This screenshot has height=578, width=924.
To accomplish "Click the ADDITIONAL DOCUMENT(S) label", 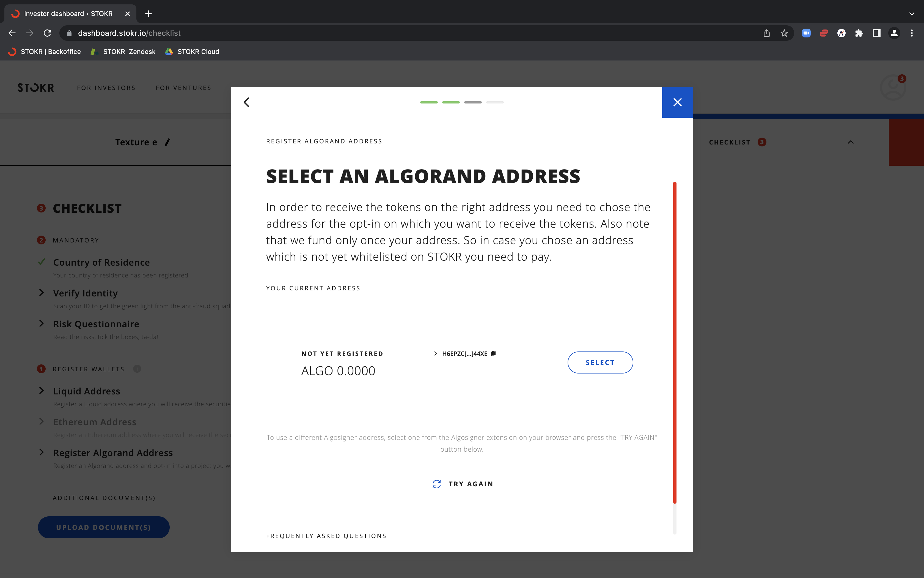I will (104, 498).
